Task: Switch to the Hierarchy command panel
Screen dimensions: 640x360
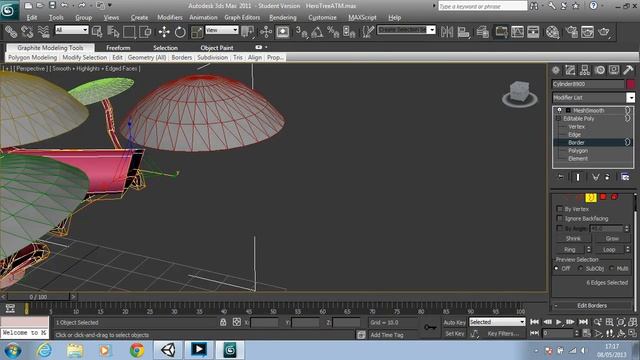Action: (585, 70)
